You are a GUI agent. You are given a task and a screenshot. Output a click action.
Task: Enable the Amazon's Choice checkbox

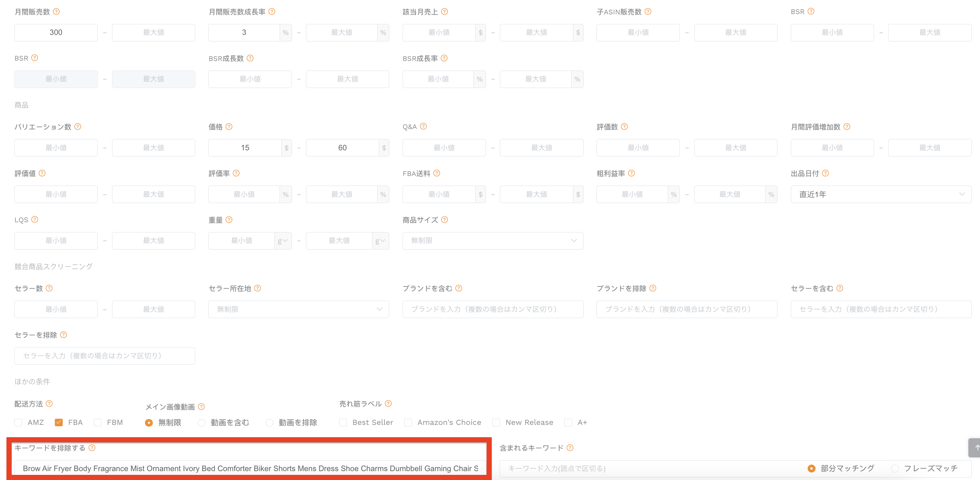point(408,422)
